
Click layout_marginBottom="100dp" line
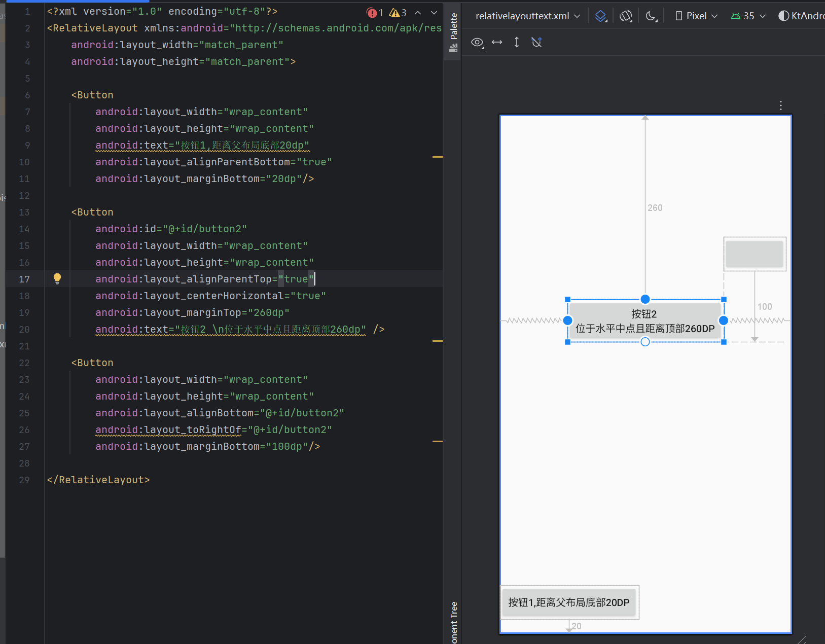click(207, 446)
